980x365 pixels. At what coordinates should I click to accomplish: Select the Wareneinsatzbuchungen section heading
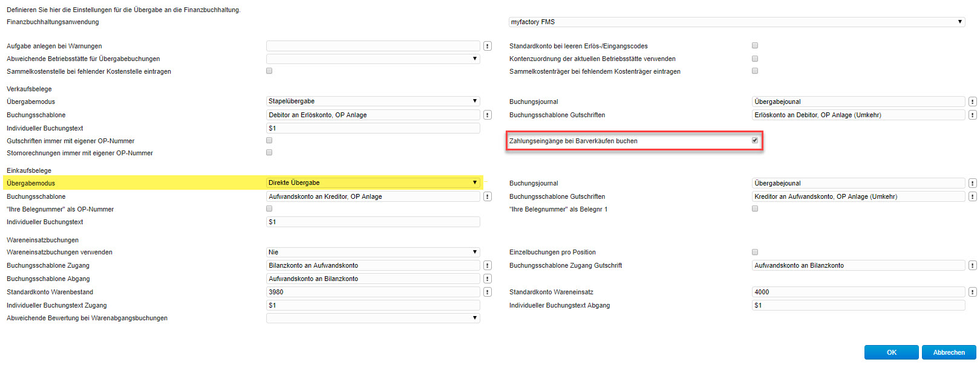click(x=42, y=240)
